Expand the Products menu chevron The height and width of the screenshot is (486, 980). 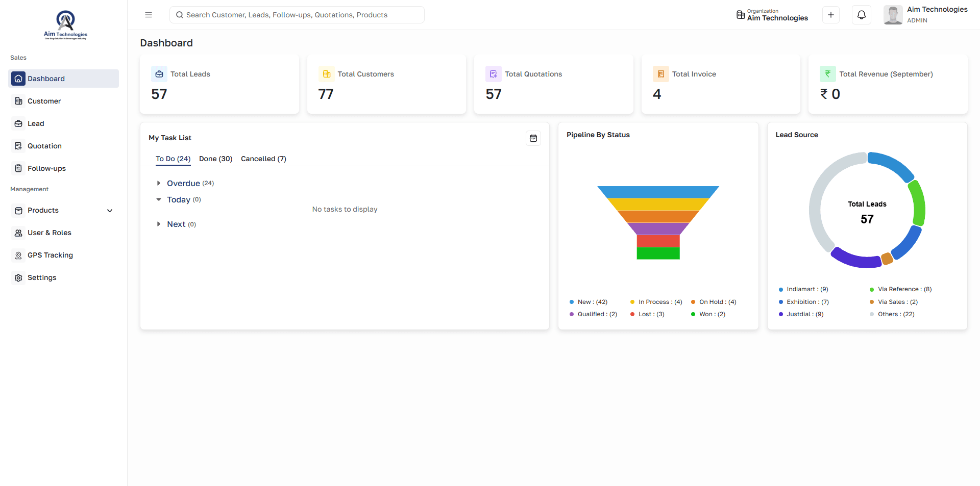click(110, 211)
